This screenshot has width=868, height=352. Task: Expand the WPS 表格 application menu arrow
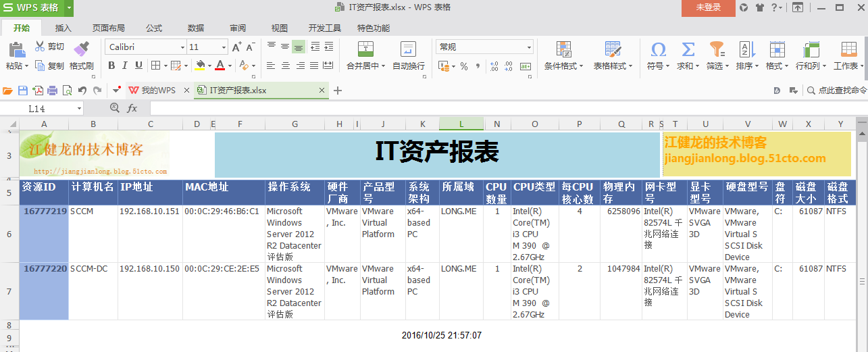pos(70,7)
